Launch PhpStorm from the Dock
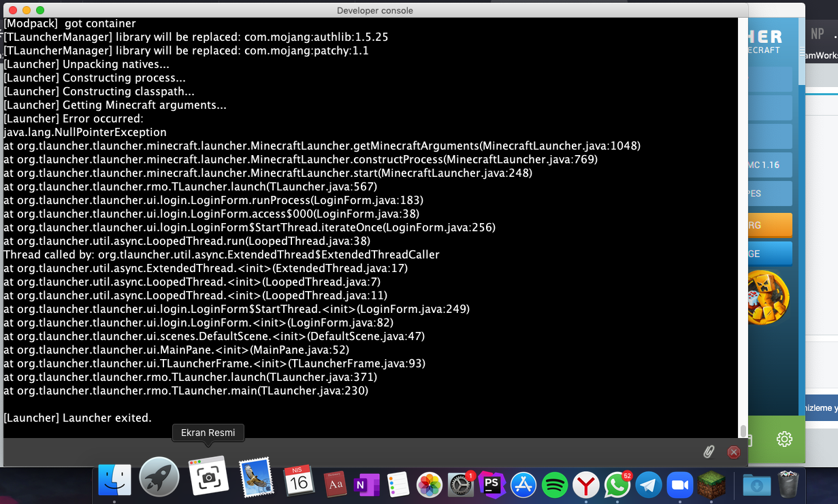 pyautogui.click(x=492, y=484)
